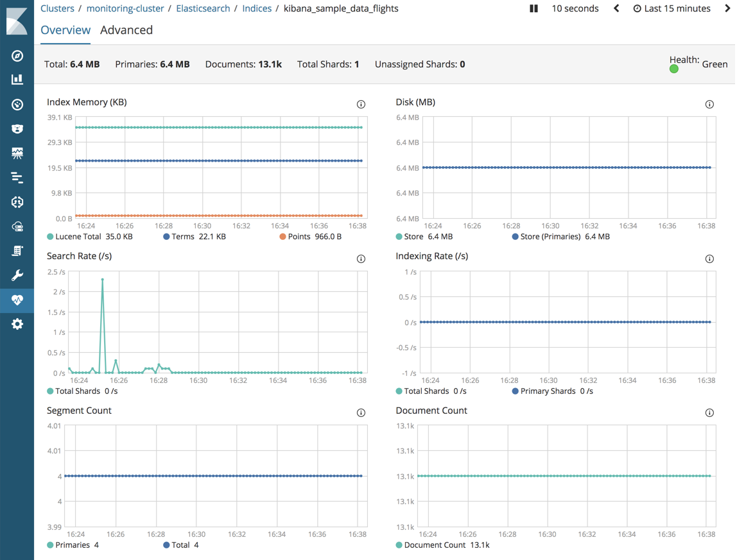Switch to the Advanced tab
The height and width of the screenshot is (560, 737).
126,30
